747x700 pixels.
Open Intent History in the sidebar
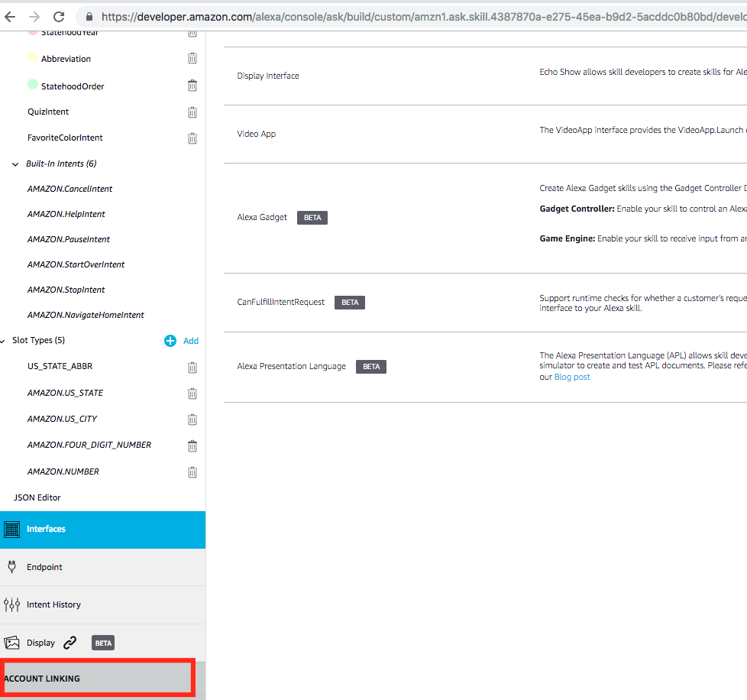click(53, 604)
